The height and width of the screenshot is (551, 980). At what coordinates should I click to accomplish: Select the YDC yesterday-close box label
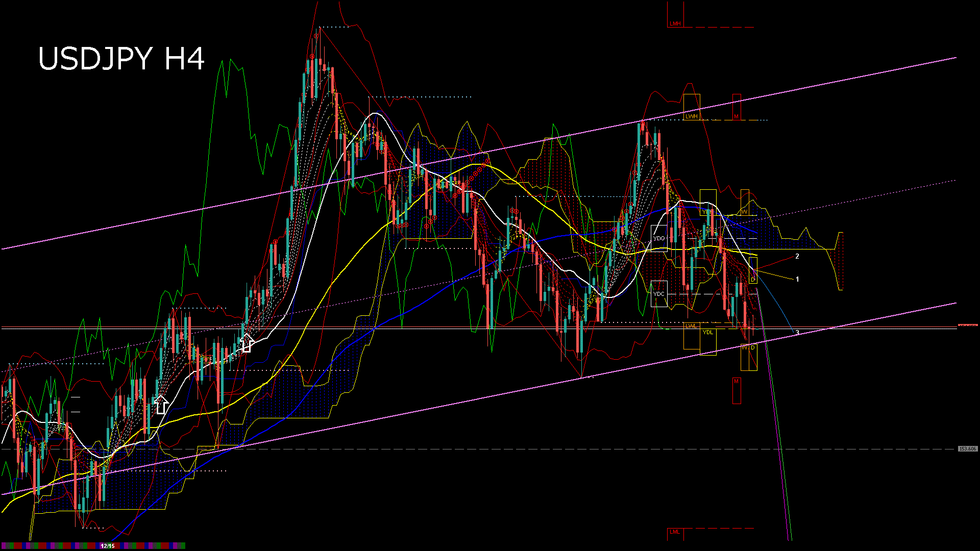coord(659,293)
